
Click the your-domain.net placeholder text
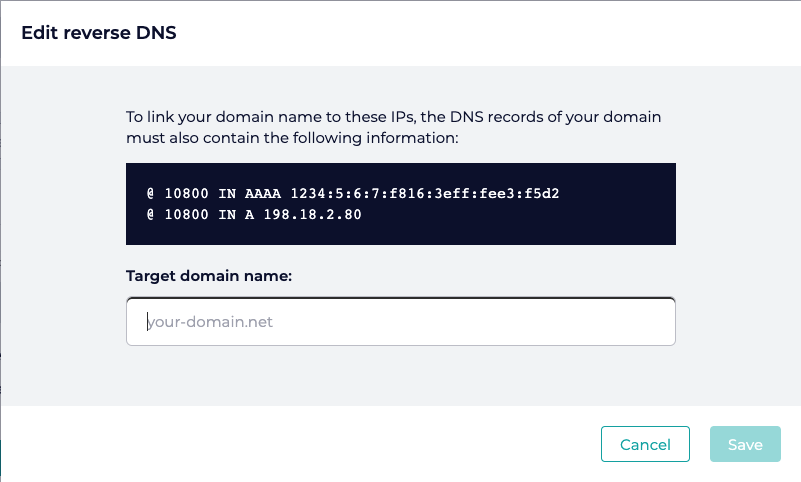[x=211, y=322]
